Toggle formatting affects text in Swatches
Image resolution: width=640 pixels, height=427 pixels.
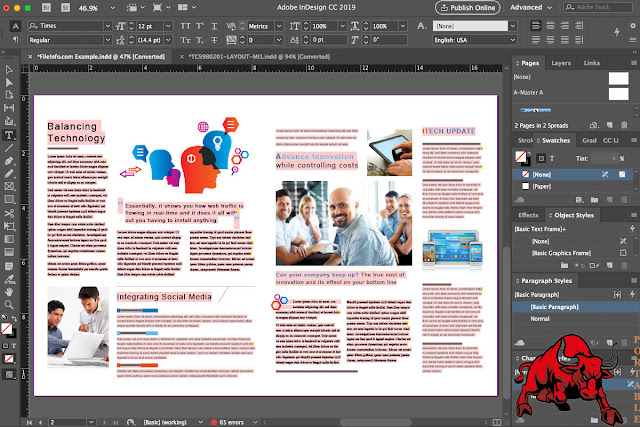552,158
